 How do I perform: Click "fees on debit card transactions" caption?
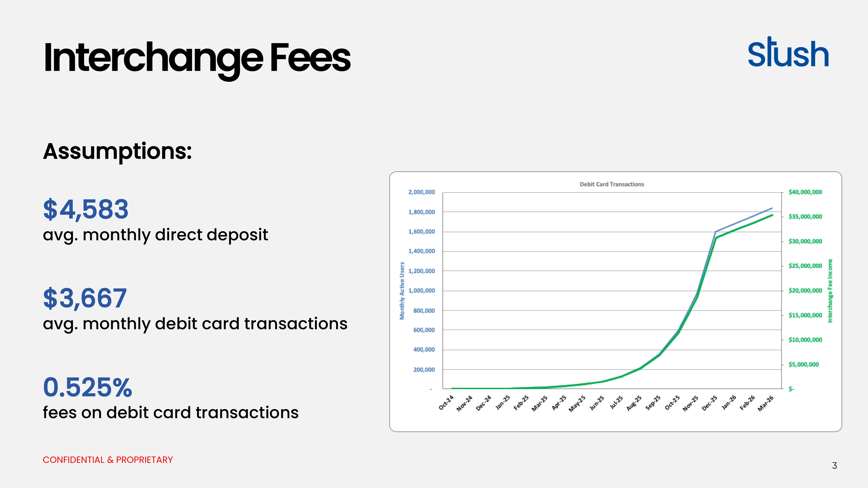click(x=171, y=413)
